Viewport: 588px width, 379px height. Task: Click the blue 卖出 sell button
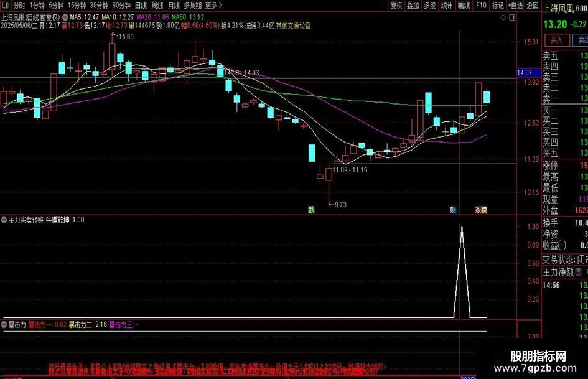click(581, 40)
